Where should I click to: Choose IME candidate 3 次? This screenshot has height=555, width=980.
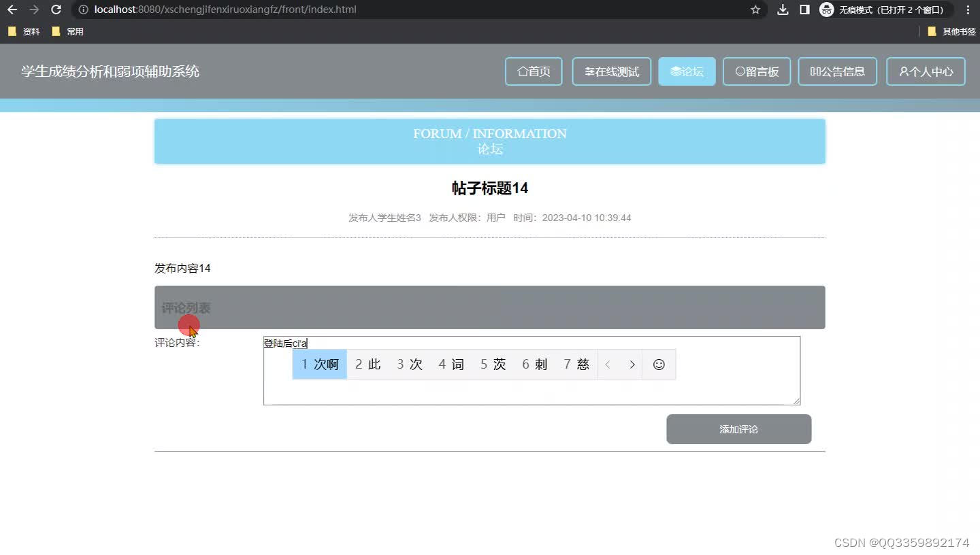coord(410,365)
